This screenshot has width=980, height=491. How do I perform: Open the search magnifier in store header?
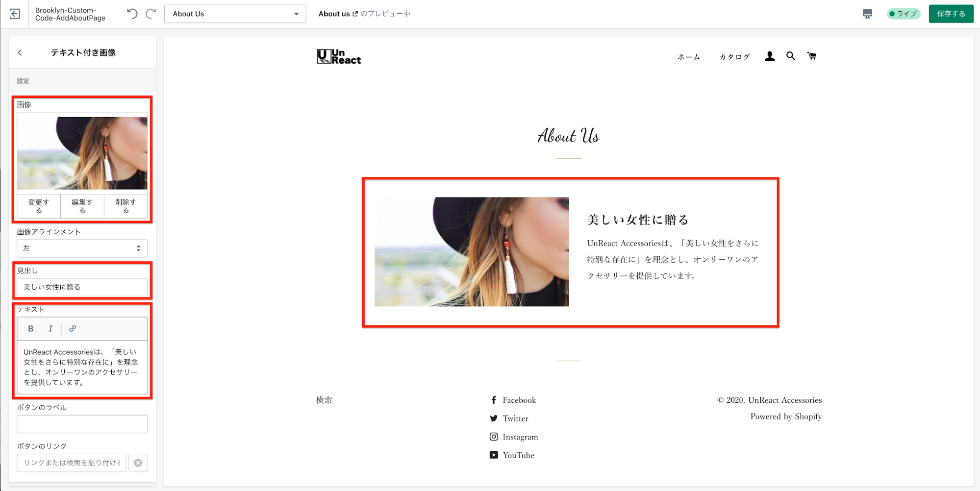pyautogui.click(x=791, y=56)
